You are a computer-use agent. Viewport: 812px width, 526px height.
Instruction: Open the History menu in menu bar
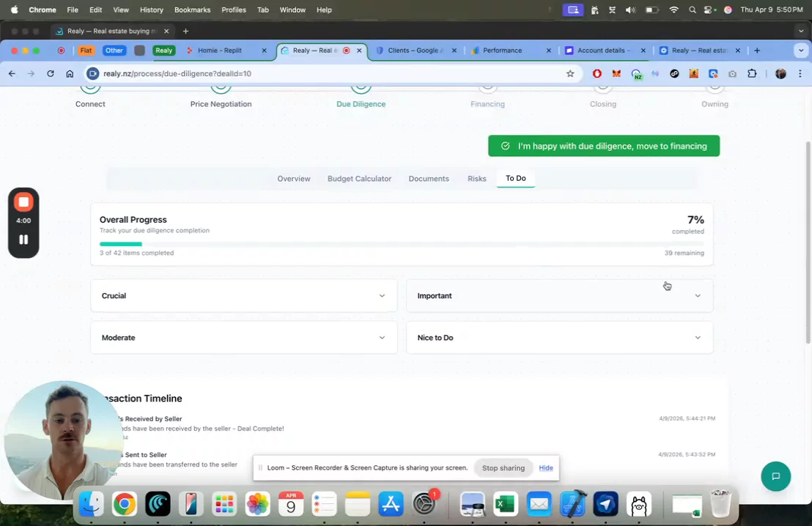point(151,10)
